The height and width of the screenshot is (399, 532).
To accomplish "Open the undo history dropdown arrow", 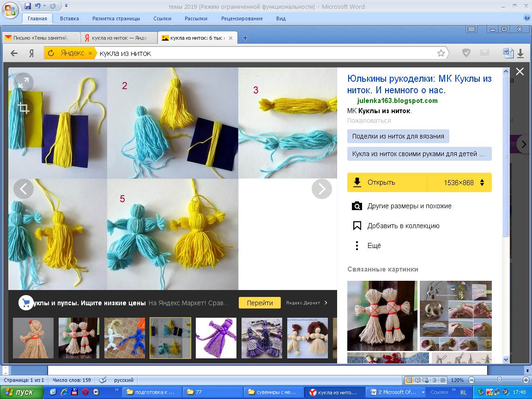I will (44, 6).
